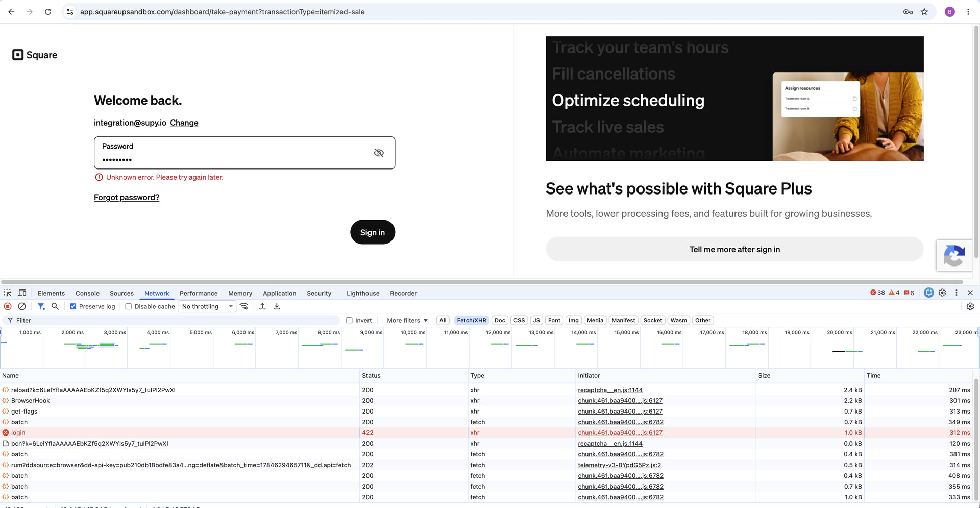This screenshot has width=980, height=508.
Task: Clear the network log
Action: [22, 306]
